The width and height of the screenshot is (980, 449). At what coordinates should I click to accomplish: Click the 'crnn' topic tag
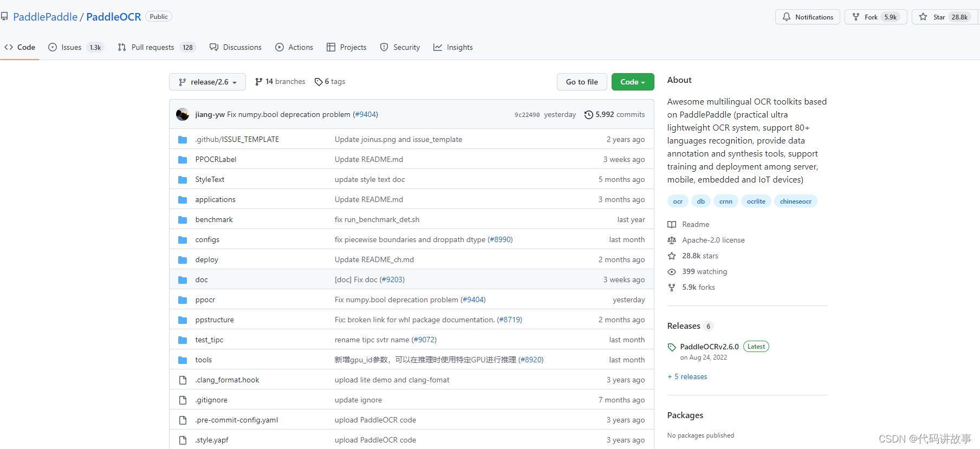point(726,201)
